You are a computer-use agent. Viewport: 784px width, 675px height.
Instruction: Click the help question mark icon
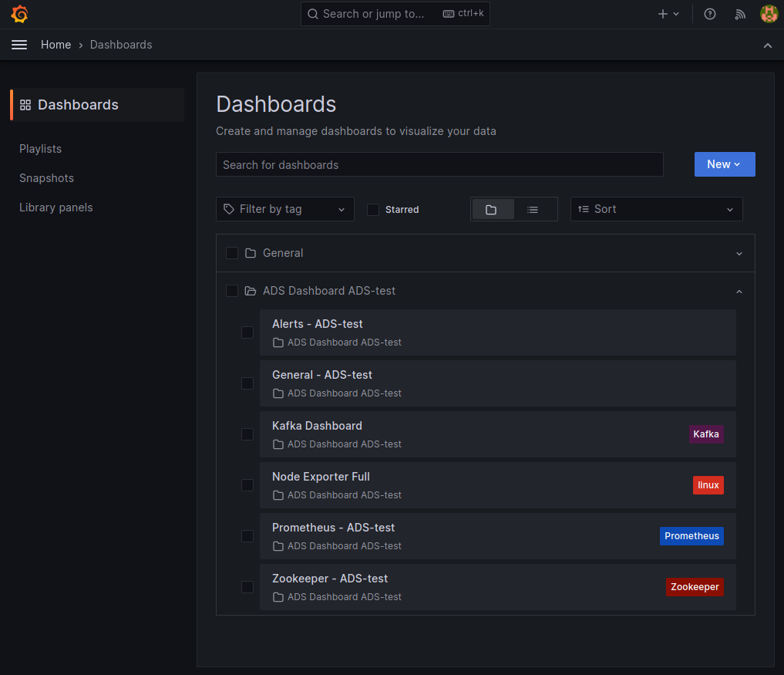pyautogui.click(x=709, y=14)
